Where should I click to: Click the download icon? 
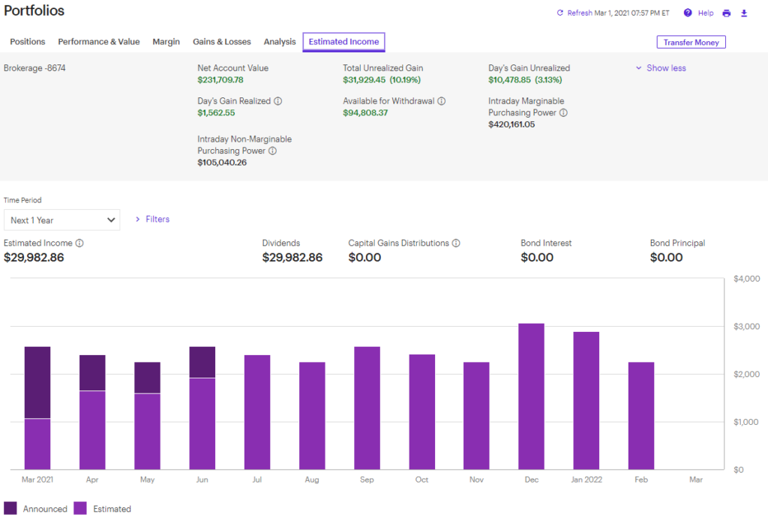click(x=744, y=13)
